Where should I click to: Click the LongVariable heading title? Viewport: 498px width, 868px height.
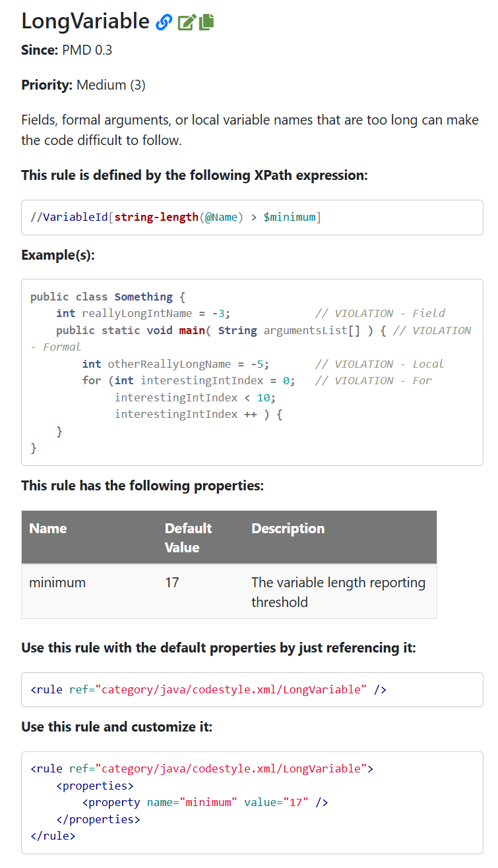point(85,21)
